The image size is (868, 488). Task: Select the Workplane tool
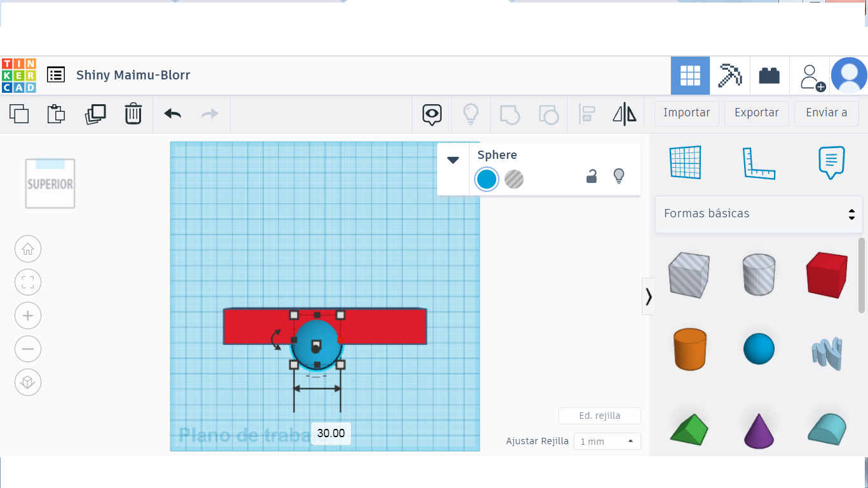click(x=686, y=163)
